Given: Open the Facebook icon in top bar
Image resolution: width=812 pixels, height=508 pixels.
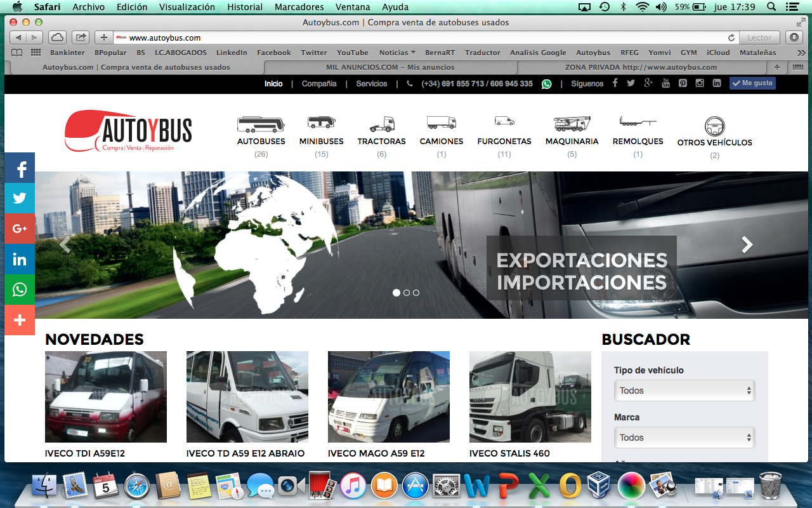Looking at the screenshot, I should 615,83.
